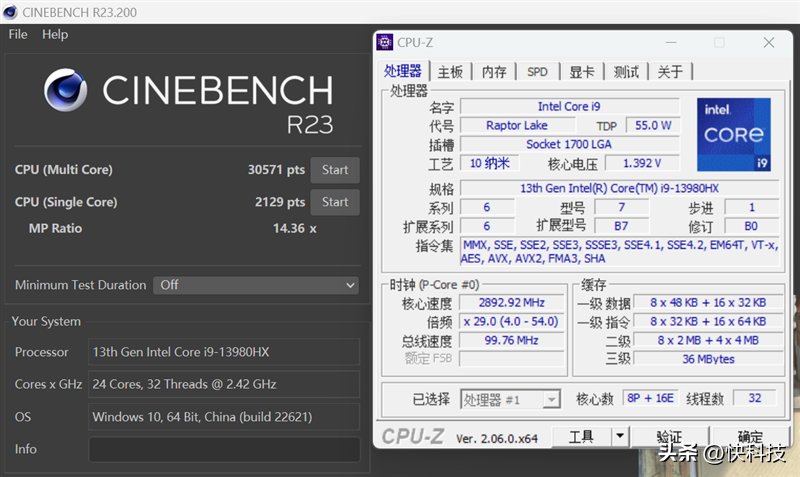Open the 显卡 tab
Image resolution: width=800 pixels, height=477 pixels.
(582, 71)
